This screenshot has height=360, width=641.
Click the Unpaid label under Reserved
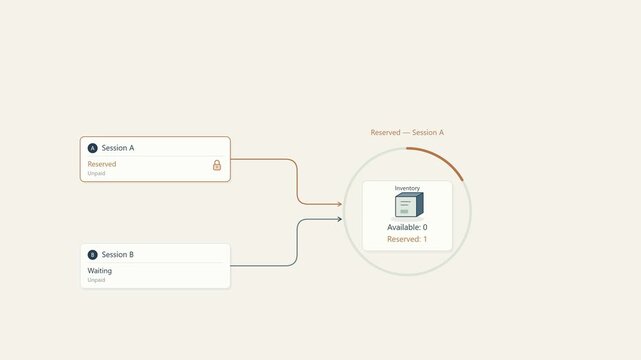(96, 173)
